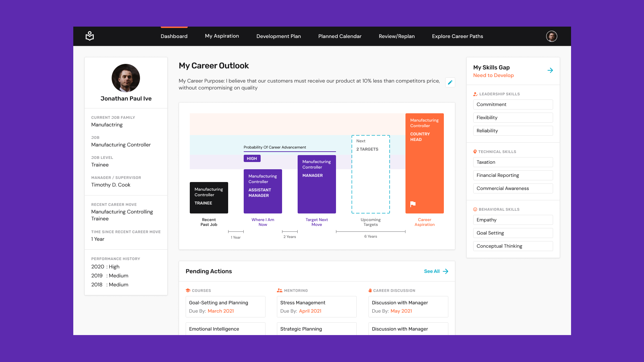
Task: Navigate to Explore Career Paths
Action: tap(457, 36)
